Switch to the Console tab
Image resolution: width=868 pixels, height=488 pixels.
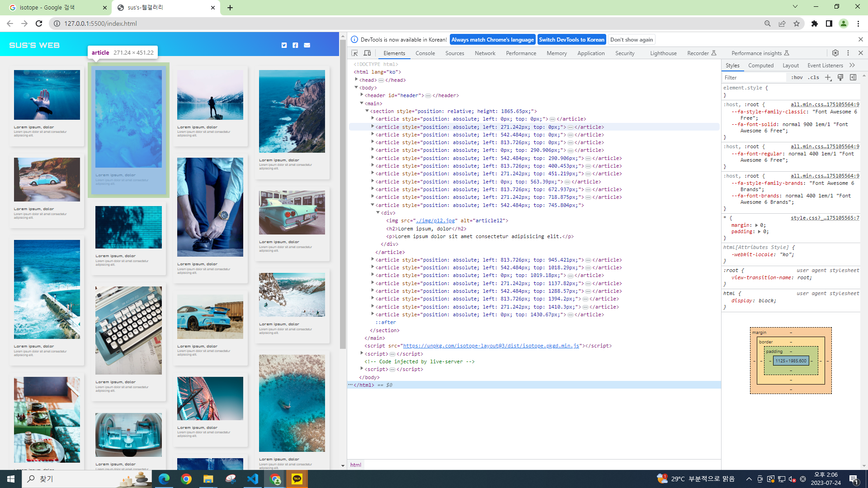click(425, 53)
